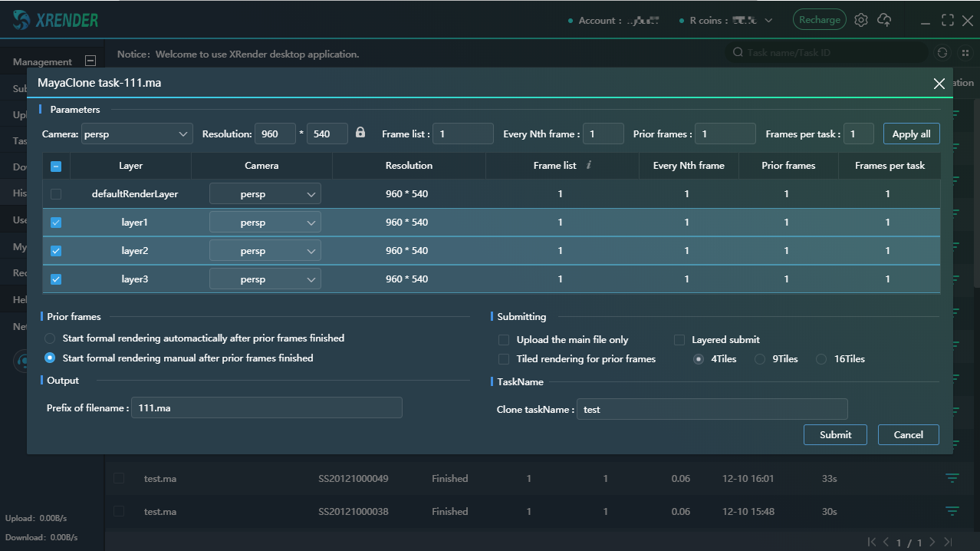Expand the R coins dropdown arrow
The height and width of the screenshot is (551, 980).
point(769,21)
